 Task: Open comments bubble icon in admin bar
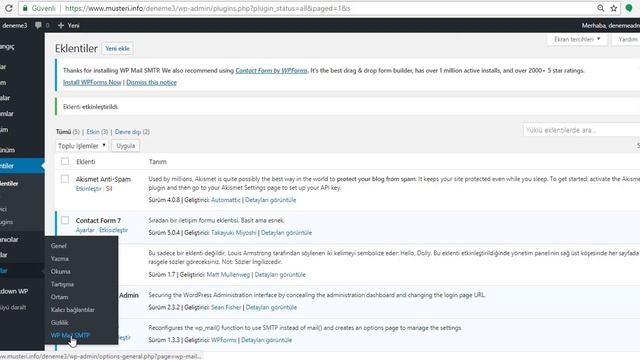(x=38, y=25)
